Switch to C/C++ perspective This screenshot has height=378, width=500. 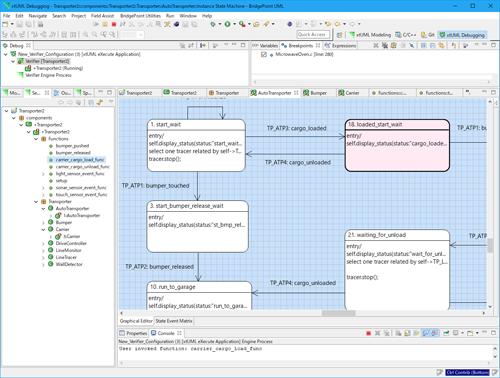coord(406,35)
